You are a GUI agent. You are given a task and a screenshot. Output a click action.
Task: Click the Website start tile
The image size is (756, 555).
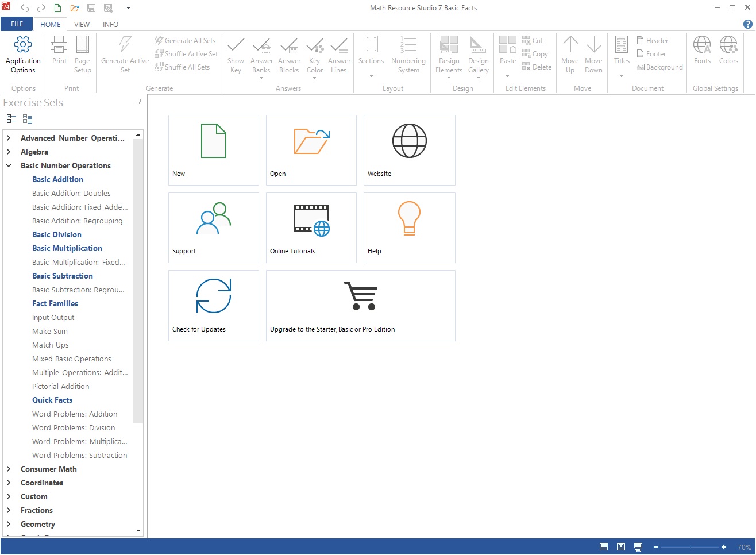point(410,150)
